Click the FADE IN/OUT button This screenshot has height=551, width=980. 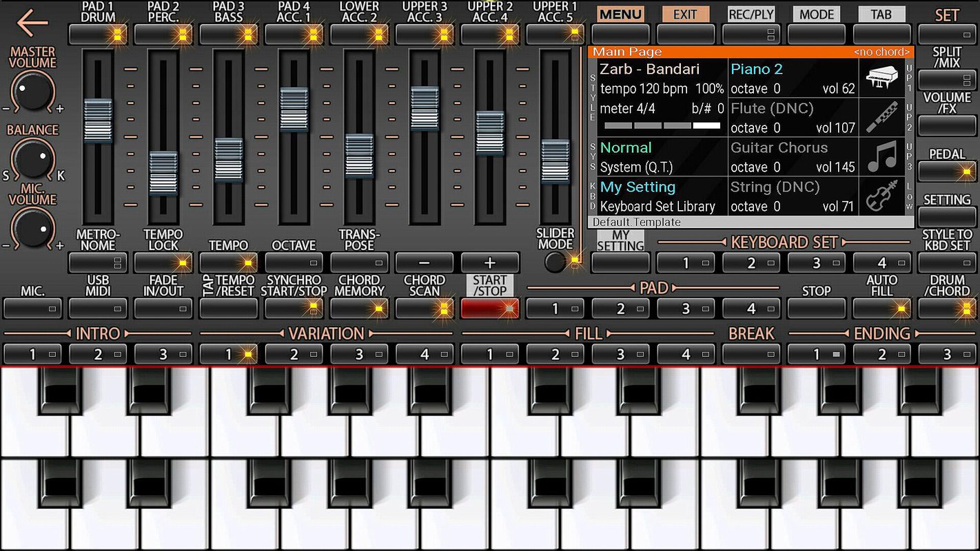point(163,309)
